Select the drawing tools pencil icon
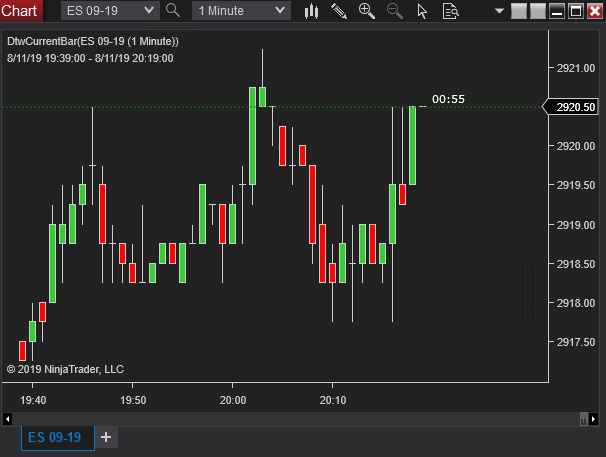606x457 pixels. [x=339, y=11]
